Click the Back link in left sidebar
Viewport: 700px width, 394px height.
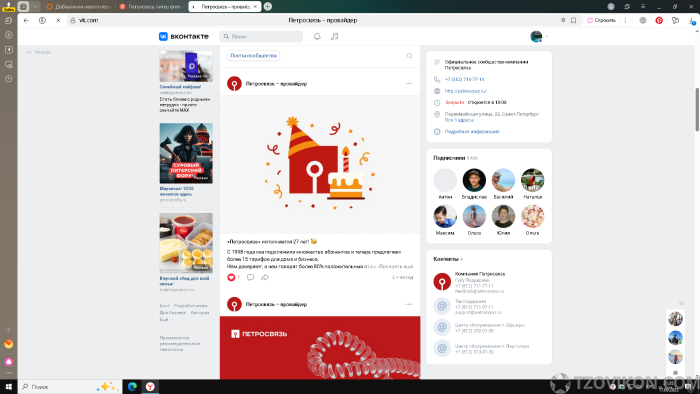(x=38, y=52)
